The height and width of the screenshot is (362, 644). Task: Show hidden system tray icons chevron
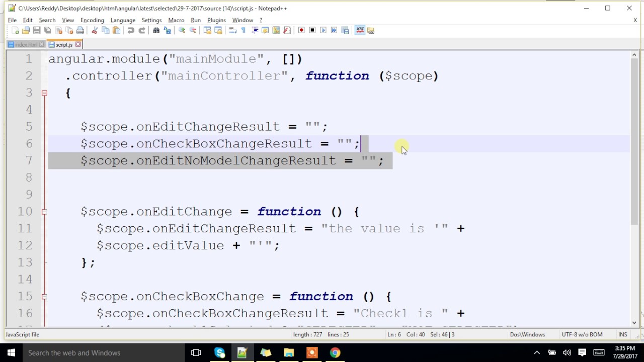537,353
